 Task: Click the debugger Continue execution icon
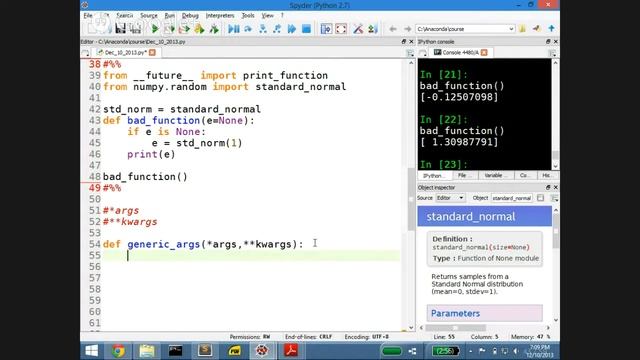(x=292, y=29)
